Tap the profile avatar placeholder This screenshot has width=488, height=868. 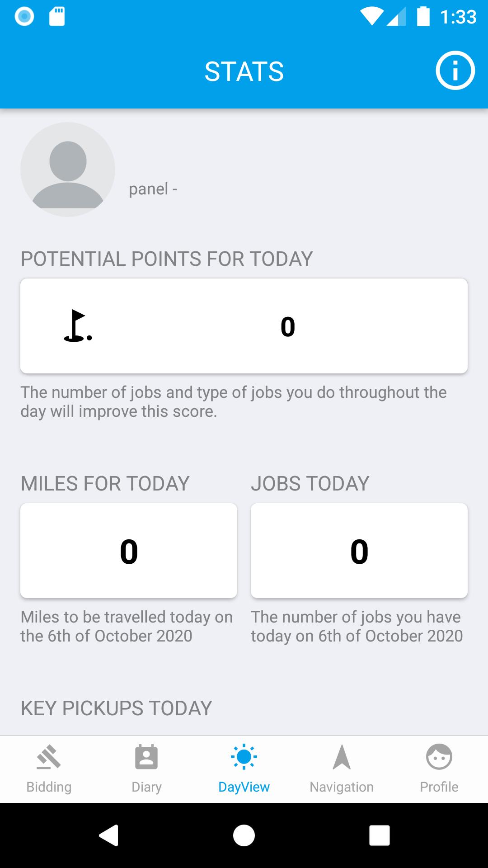68,170
